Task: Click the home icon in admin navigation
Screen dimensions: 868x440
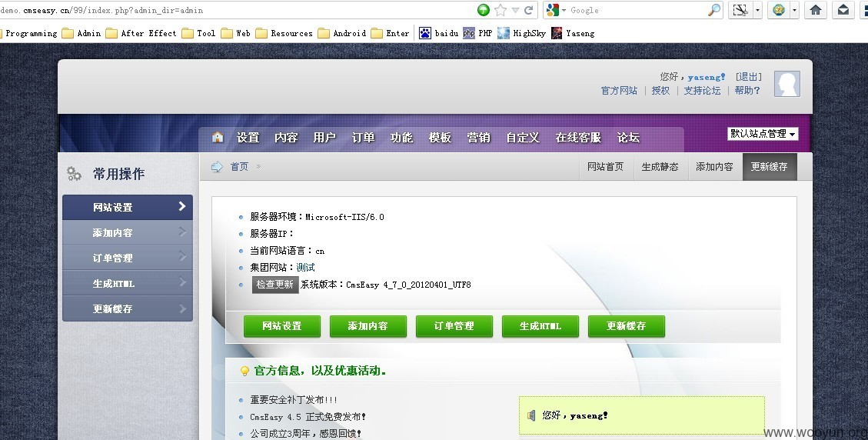Action: click(218, 137)
